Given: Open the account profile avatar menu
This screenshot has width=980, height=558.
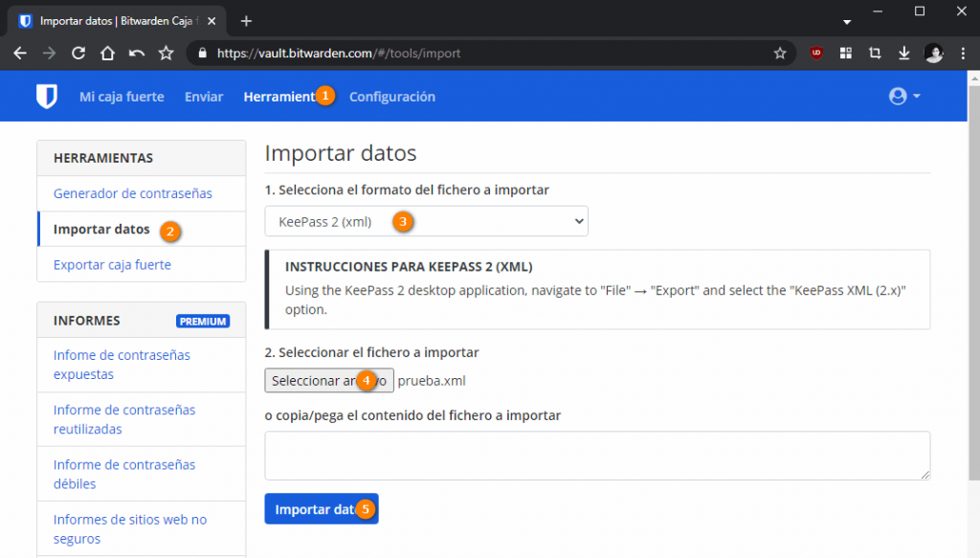Looking at the screenshot, I should tap(903, 97).
